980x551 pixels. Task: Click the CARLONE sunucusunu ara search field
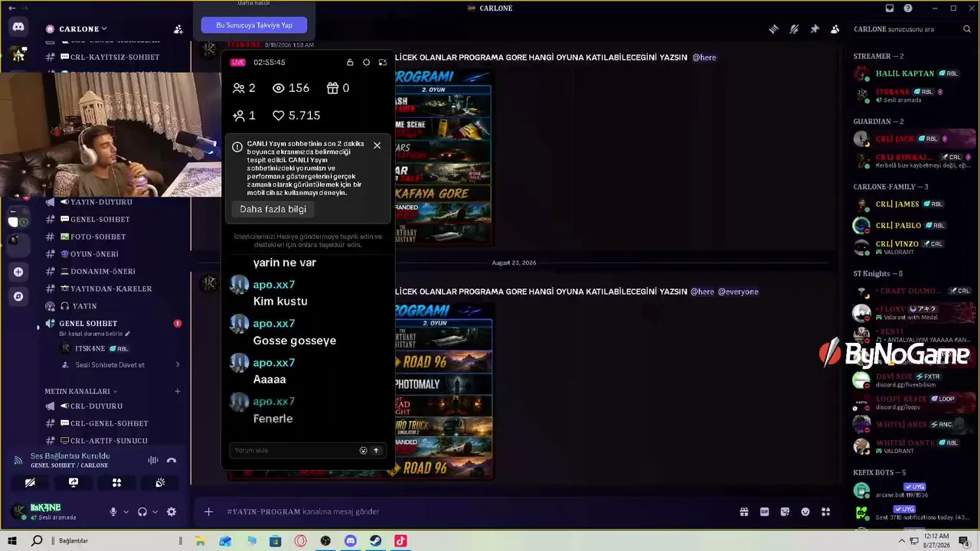click(x=912, y=29)
